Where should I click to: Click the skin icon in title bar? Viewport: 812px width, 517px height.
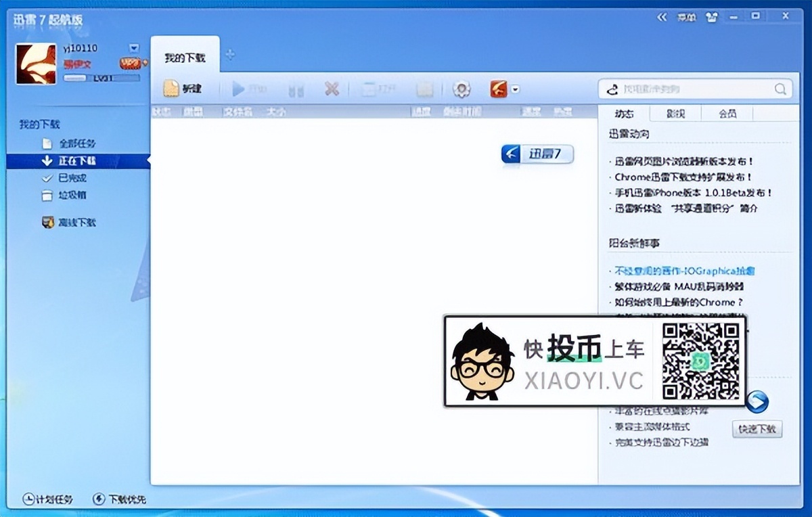click(711, 17)
